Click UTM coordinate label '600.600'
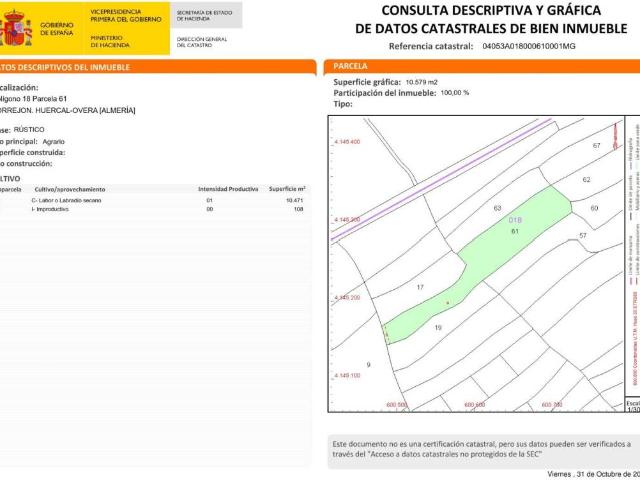Screen dimensions: 640x480 475,404
